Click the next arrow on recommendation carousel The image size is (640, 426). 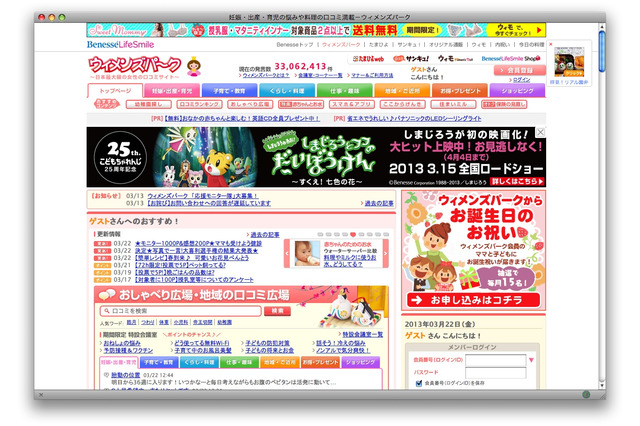[385, 253]
